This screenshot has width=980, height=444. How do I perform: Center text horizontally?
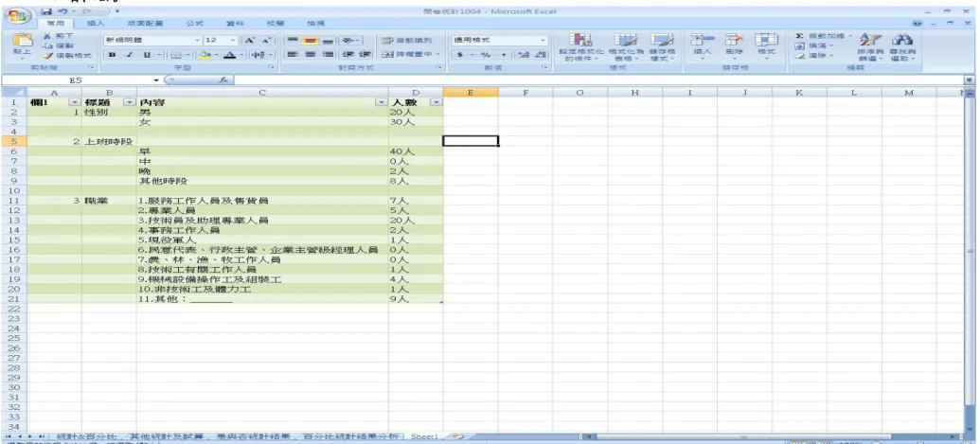coord(310,55)
